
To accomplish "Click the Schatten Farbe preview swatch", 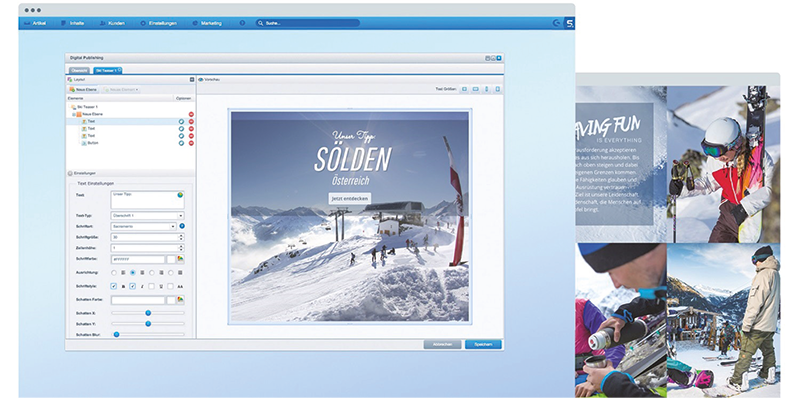I will point(171,300).
